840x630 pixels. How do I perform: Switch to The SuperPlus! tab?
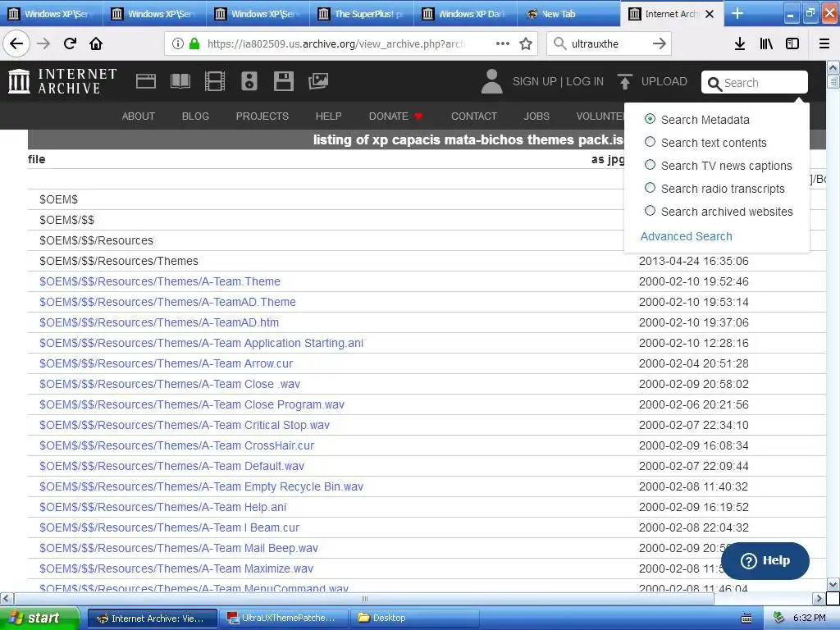362,14
